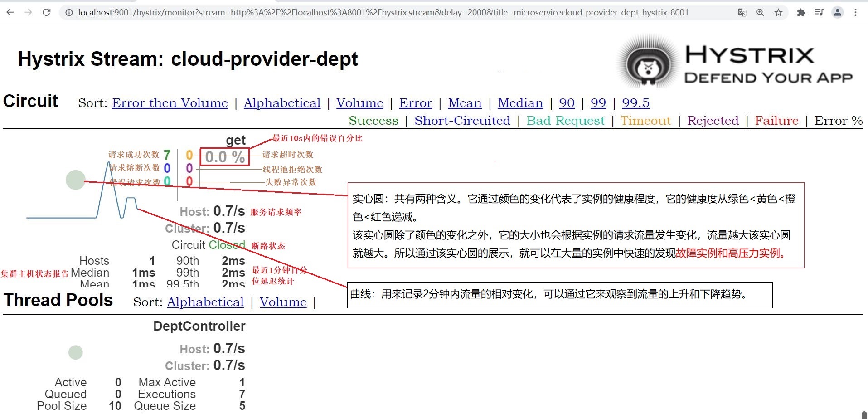This screenshot has height=419, width=868.
Task: Click the Queue Size value 5
Action: coord(242,406)
